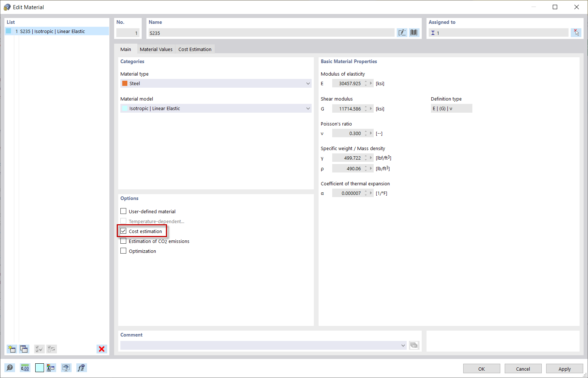Expand the Comment dropdown list
Screen dimensions: 588x378
click(x=403, y=345)
